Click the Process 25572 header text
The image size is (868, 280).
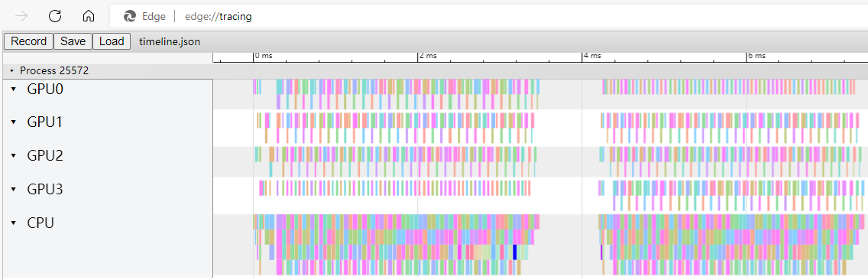pyautogui.click(x=54, y=71)
